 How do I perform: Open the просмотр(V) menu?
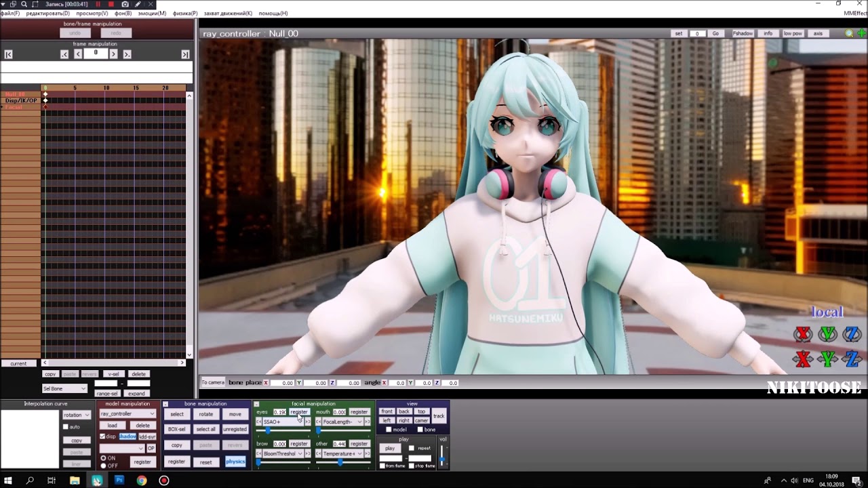click(92, 14)
